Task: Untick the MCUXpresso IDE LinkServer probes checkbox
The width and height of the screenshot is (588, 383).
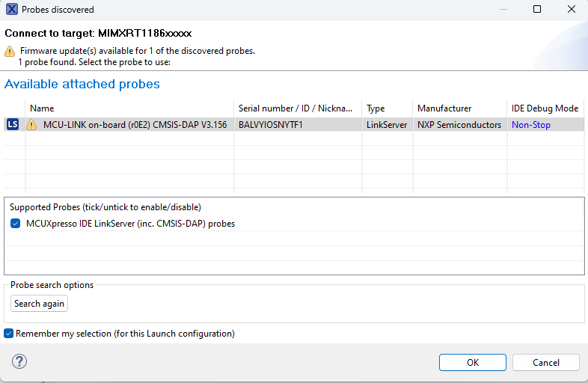Action: click(x=16, y=223)
